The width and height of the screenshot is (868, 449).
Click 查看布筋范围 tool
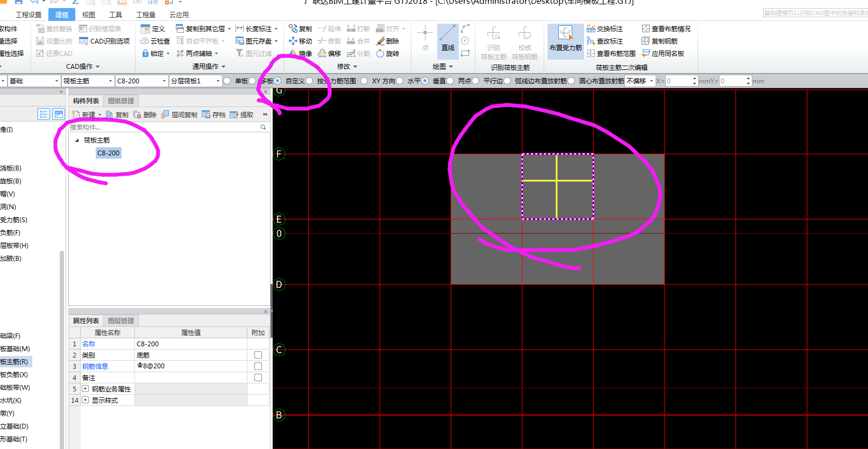click(611, 53)
